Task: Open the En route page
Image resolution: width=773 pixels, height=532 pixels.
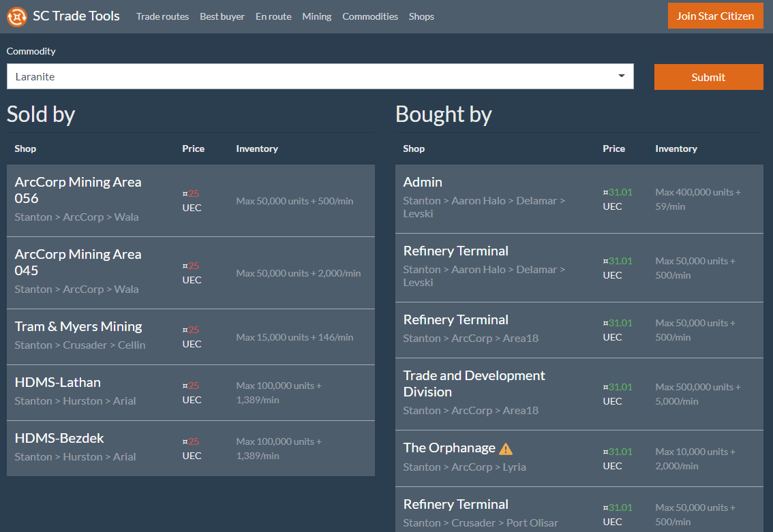Action: pos(273,16)
